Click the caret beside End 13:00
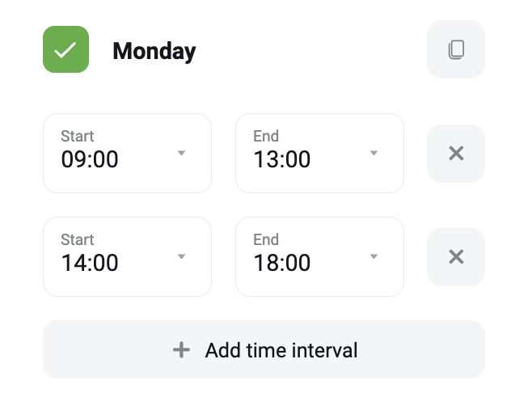Screen dimensions: 532x393 click(374, 153)
